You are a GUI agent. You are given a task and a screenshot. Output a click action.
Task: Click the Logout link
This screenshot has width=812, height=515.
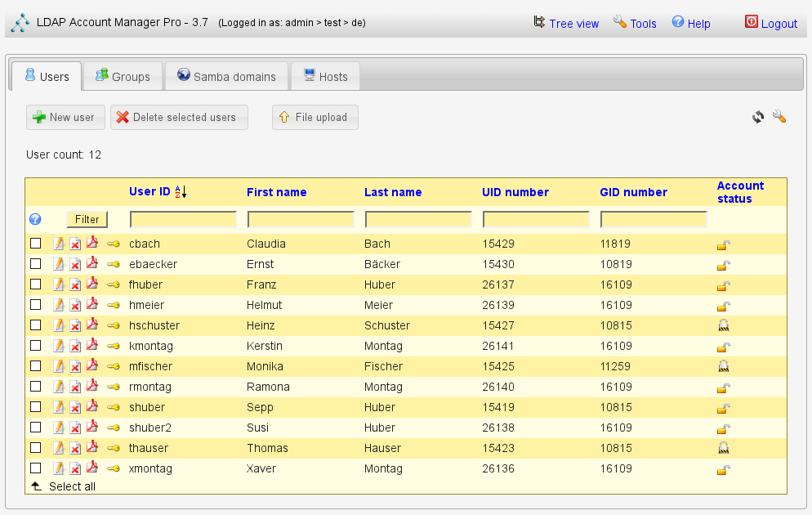tap(770, 24)
